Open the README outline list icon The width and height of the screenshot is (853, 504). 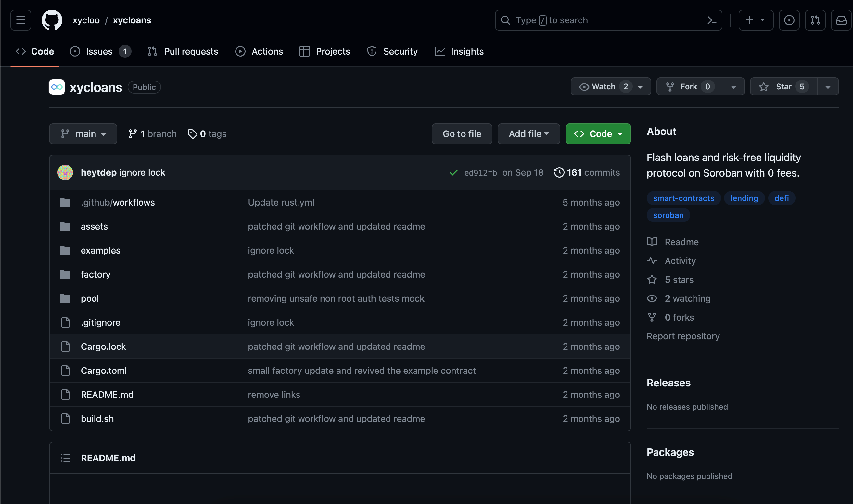(65, 458)
